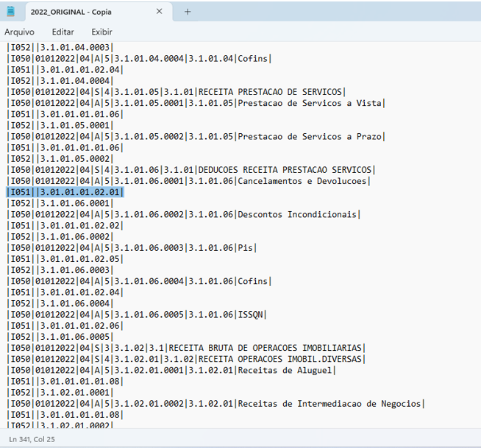Click the highlighted line I051 3.01.01.01.02.01
Screen dimensions: 481x448
pyautogui.click(x=65, y=192)
